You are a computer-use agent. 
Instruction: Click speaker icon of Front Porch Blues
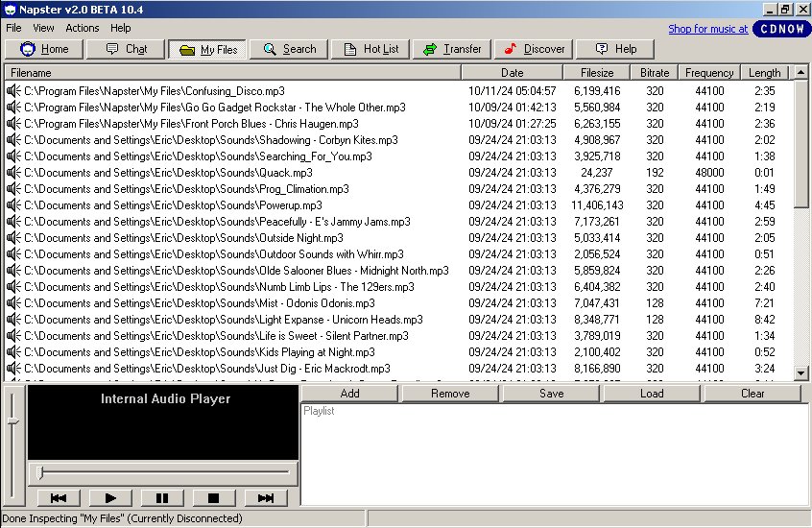coord(14,124)
